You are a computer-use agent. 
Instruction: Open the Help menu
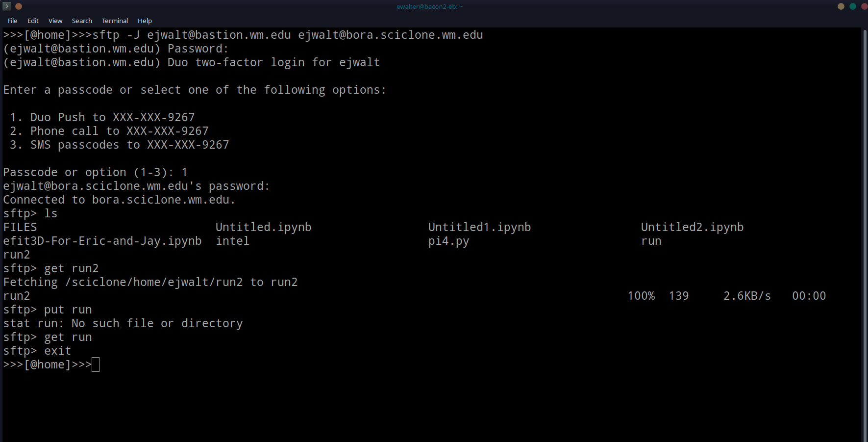tap(145, 21)
